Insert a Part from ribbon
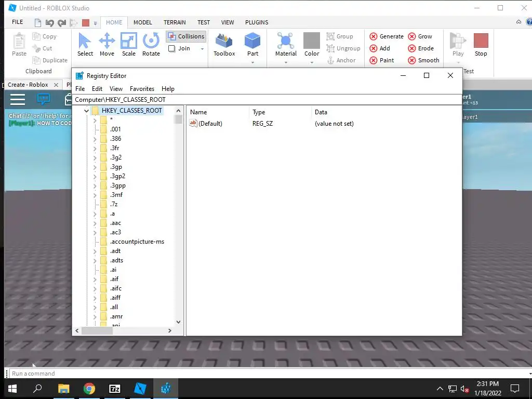This screenshot has height=399, width=532. tap(252, 45)
